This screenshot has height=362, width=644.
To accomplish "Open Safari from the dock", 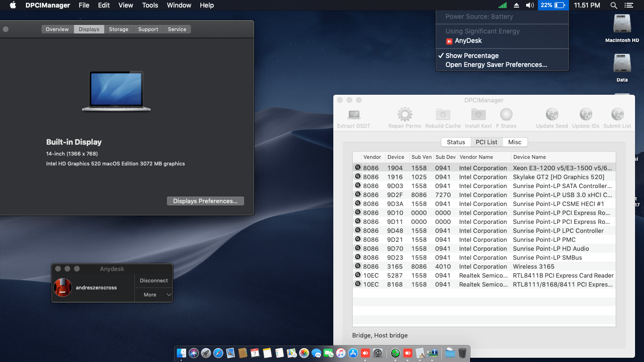I will (218, 353).
